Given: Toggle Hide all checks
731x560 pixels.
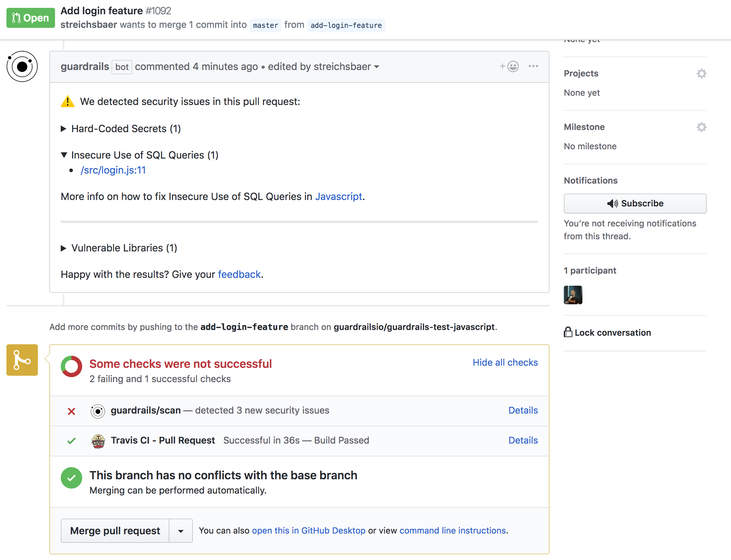Looking at the screenshot, I should coord(505,362).
